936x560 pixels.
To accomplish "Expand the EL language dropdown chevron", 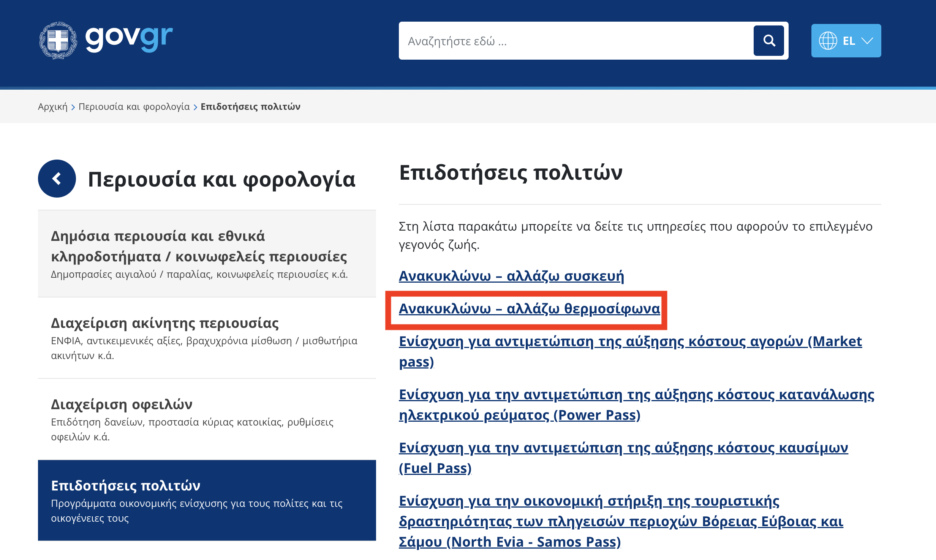I will coord(867,41).
